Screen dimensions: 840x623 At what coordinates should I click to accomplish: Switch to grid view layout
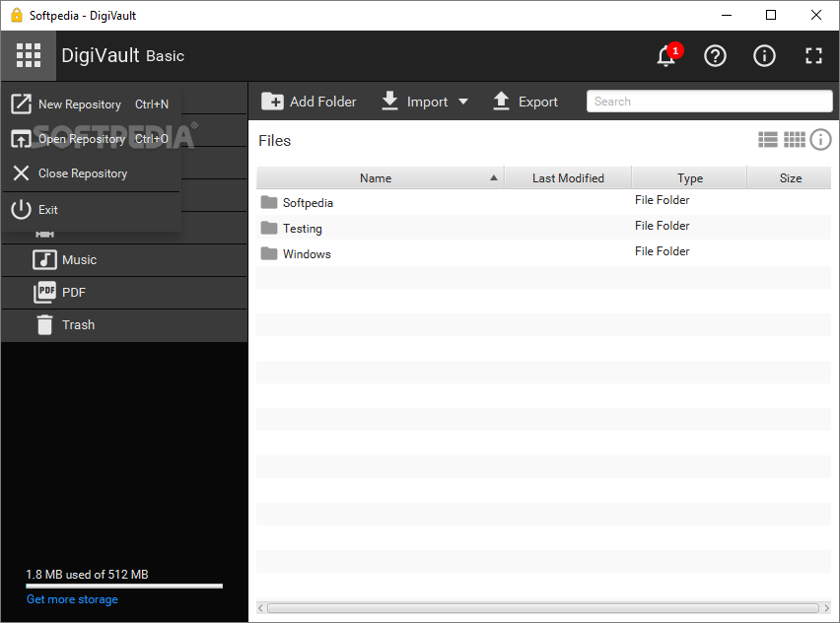pos(795,140)
